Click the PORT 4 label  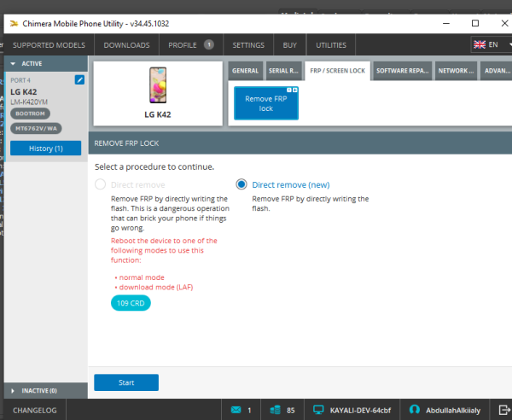(x=20, y=80)
